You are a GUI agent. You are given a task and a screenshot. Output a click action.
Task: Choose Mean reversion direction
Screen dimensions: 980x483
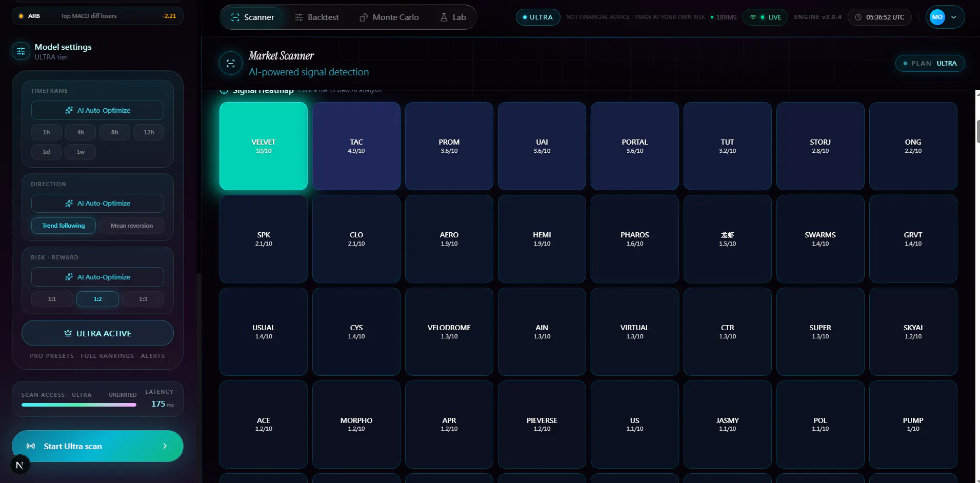point(132,226)
